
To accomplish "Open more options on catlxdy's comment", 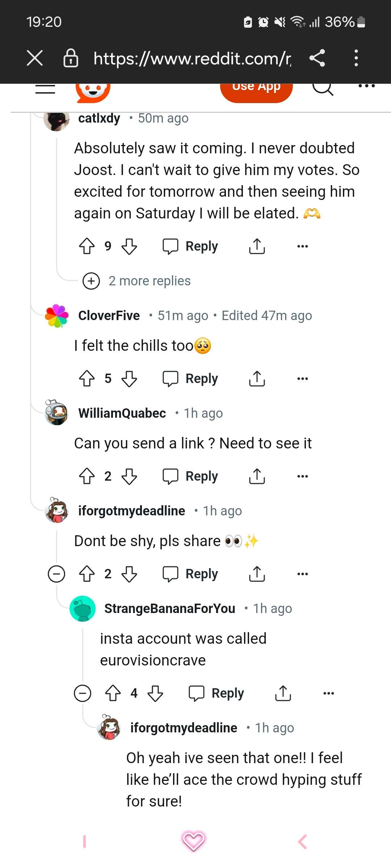I will pyautogui.click(x=302, y=246).
